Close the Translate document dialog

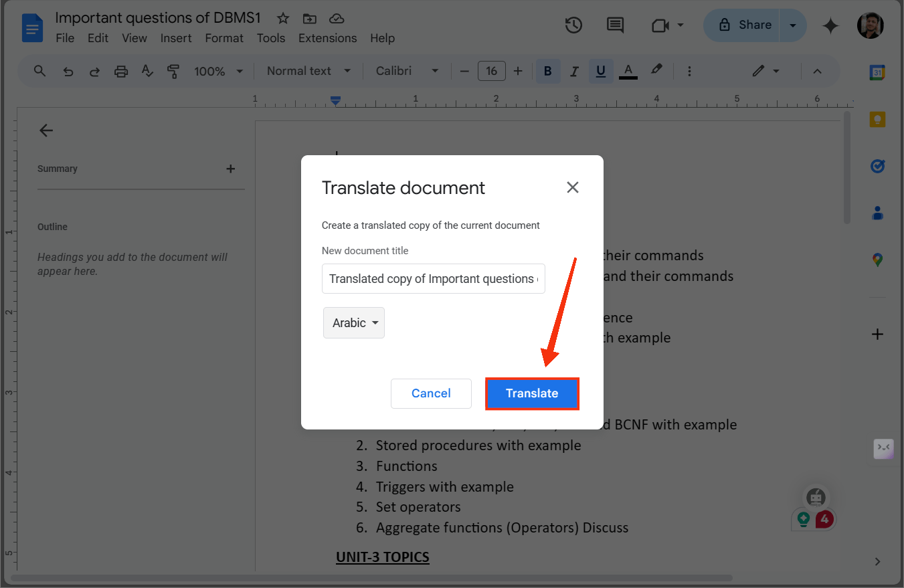pyautogui.click(x=573, y=187)
